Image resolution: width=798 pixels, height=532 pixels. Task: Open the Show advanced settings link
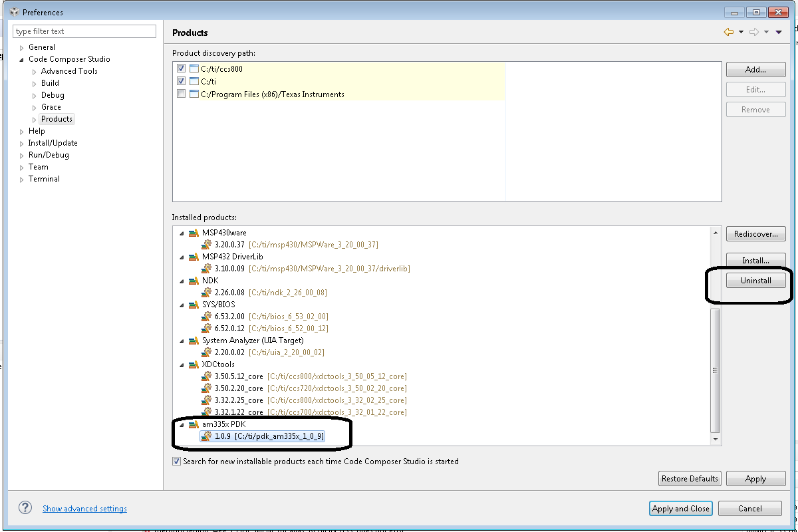pyautogui.click(x=84, y=509)
